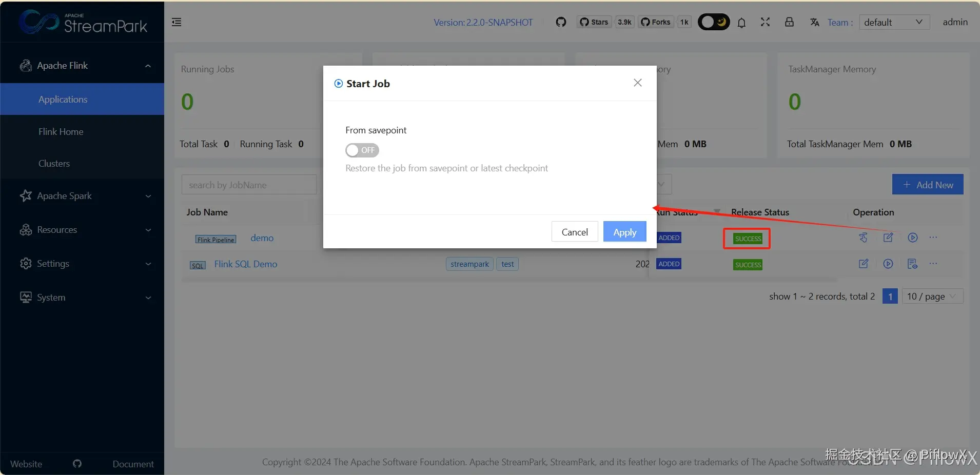Click the sidebar collapse menu icon
980x475 pixels.
coord(177,22)
